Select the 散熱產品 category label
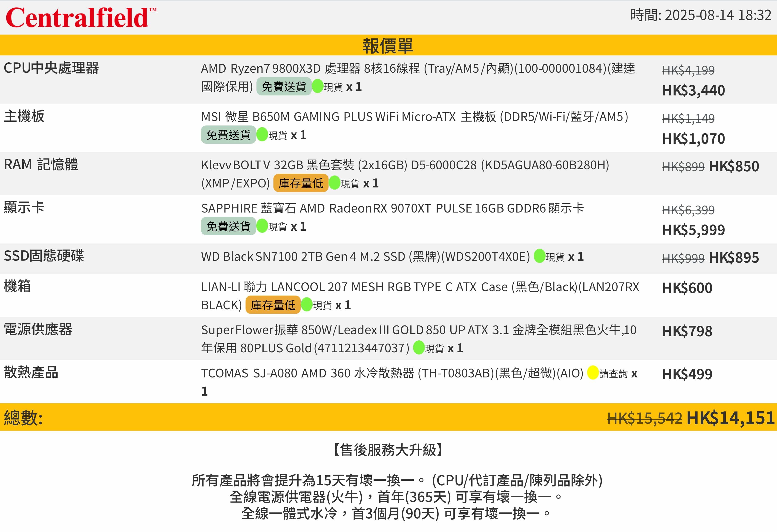The image size is (777, 532). coord(31,372)
